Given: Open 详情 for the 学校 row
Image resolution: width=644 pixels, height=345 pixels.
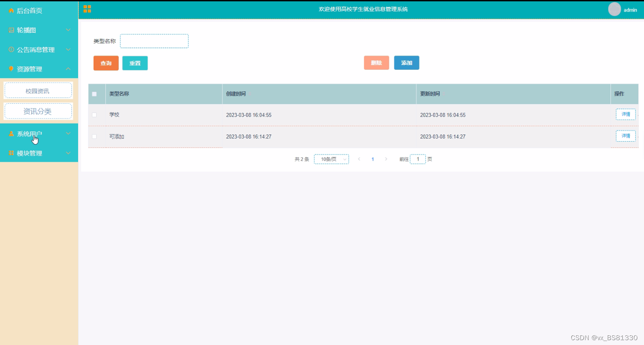Looking at the screenshot, I should click(x=625, y=114).
